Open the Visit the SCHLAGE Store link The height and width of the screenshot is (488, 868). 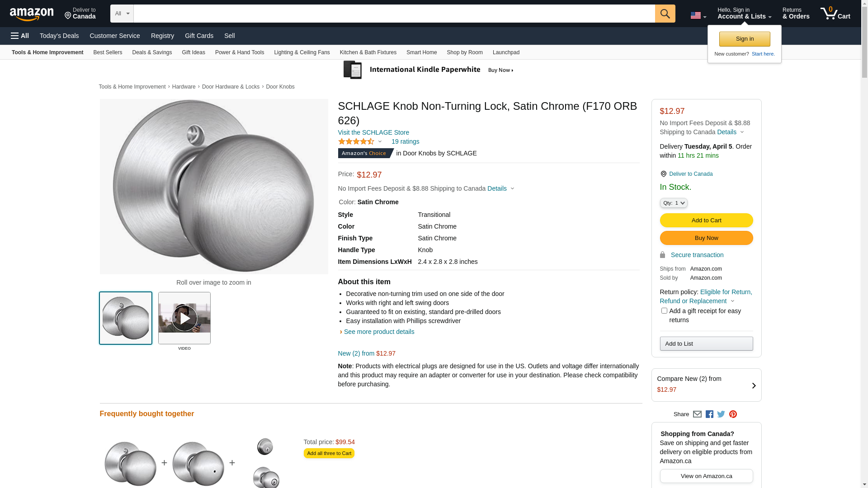tap(373, 132)
